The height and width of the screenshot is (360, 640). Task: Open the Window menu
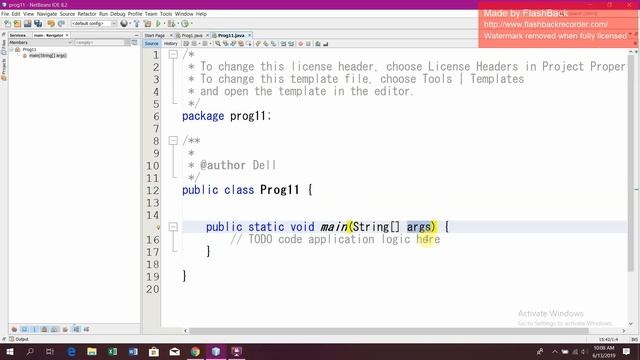tap(184, 14)
